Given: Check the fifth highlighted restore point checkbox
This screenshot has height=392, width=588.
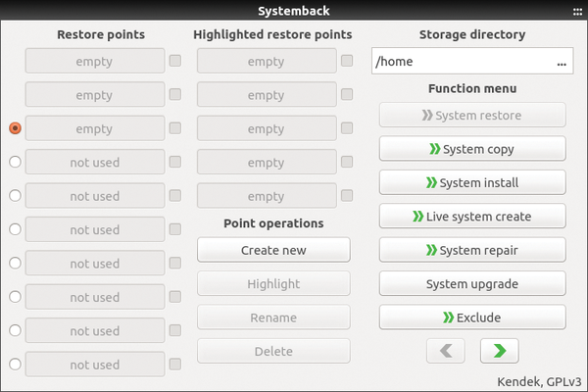Looking at the screenshot, I should 347,195.
